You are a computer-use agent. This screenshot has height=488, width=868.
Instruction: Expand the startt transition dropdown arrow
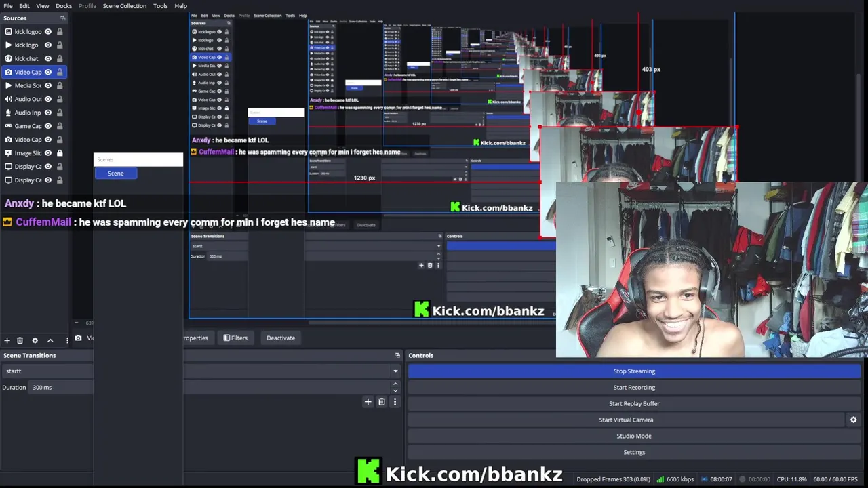click(x=395, y=371)
